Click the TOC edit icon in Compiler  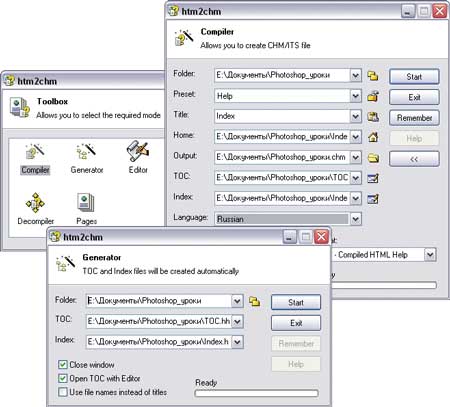click(x=373, y=178)
